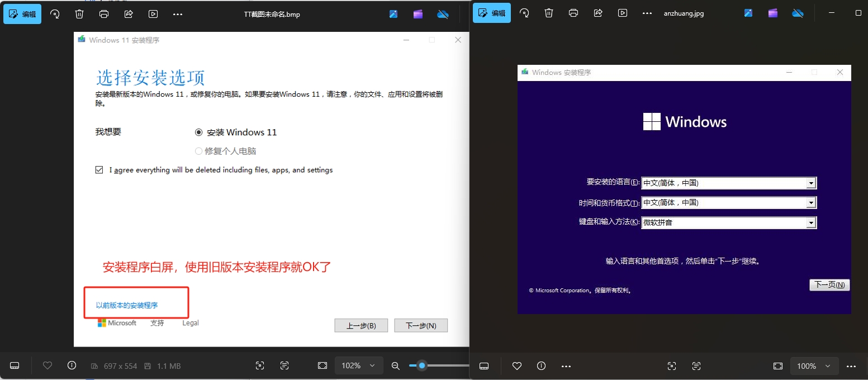Rotate the TT截图未命名.bmp image
The image size is (868, 380).
pos(55,14)
